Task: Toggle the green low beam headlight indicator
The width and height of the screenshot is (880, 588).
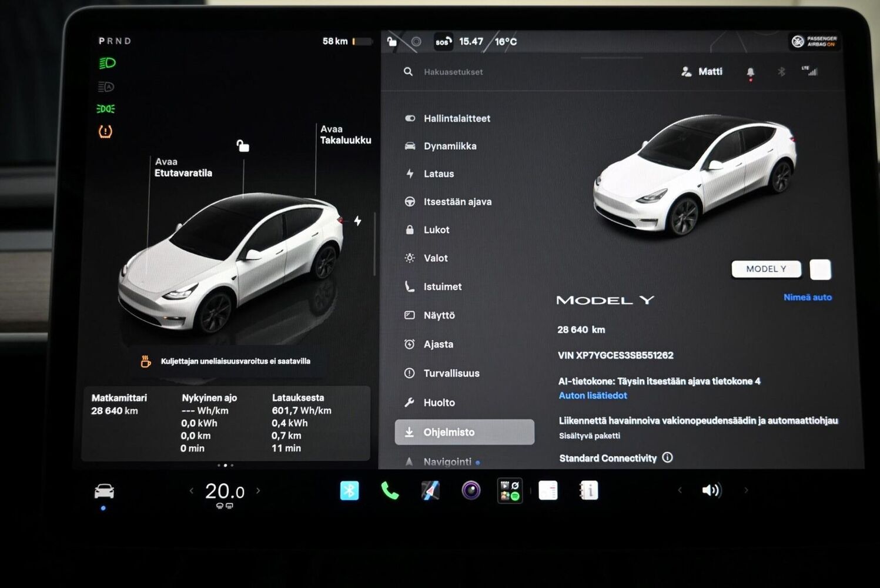Action: click(107, 63)
